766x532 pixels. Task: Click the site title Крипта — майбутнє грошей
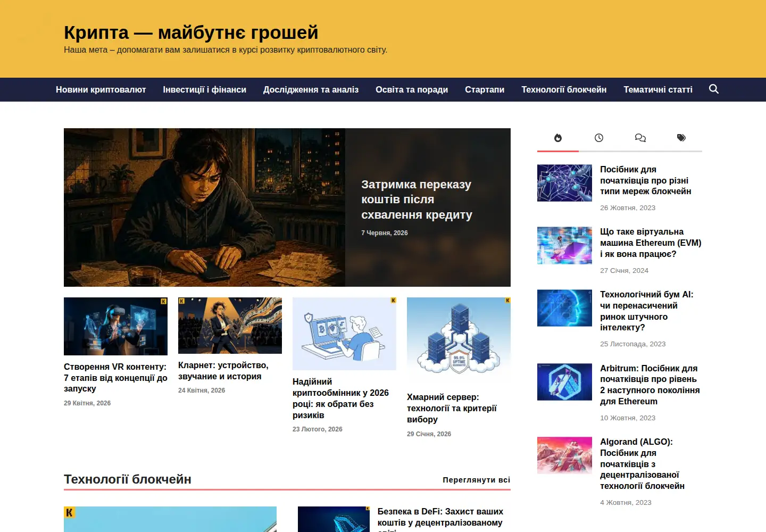coord(191,32)
